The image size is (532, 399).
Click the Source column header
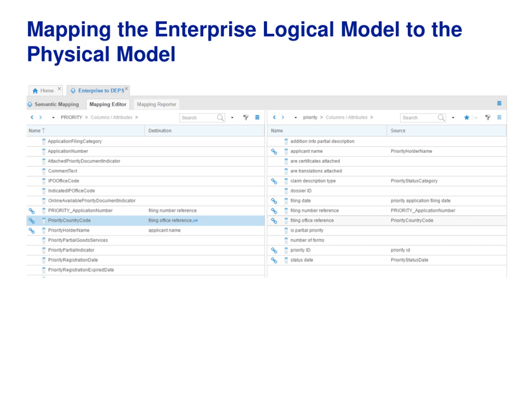tap(447, 131)
